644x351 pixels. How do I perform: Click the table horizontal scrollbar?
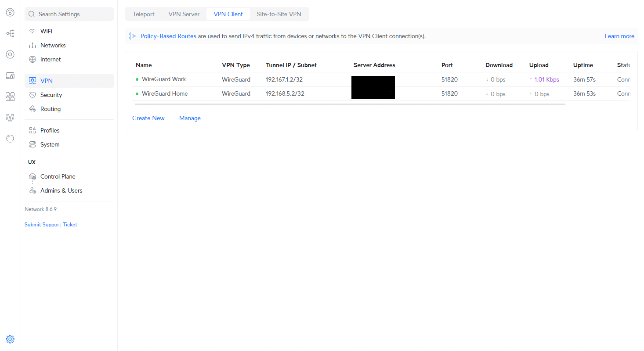350,104
